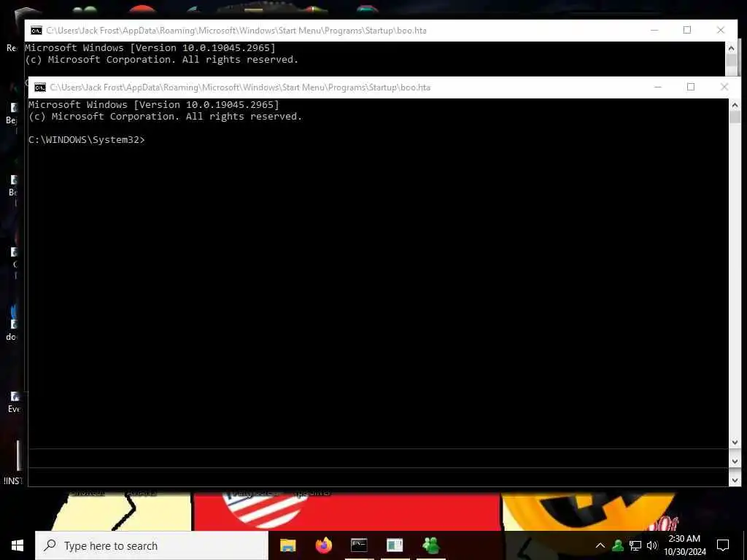
Task: Open the Windows Start menu
Action: pyautogui.click(x=18, y=545)
